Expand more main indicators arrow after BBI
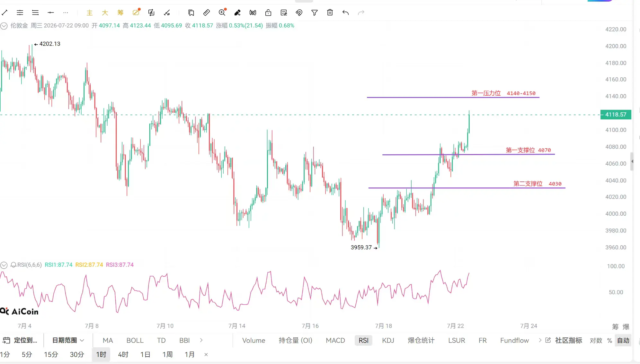 coord(201,340)
